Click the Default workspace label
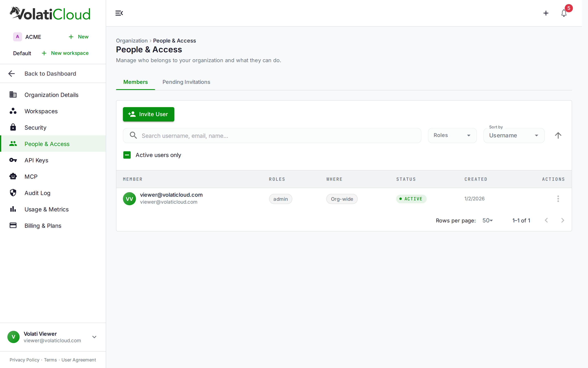 point(22,53)
